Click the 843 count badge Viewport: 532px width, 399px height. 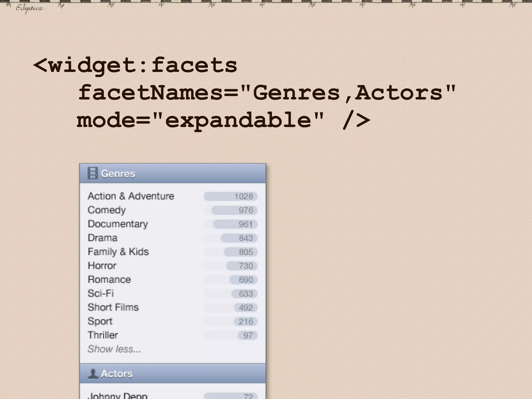click(x=239, y=238)
